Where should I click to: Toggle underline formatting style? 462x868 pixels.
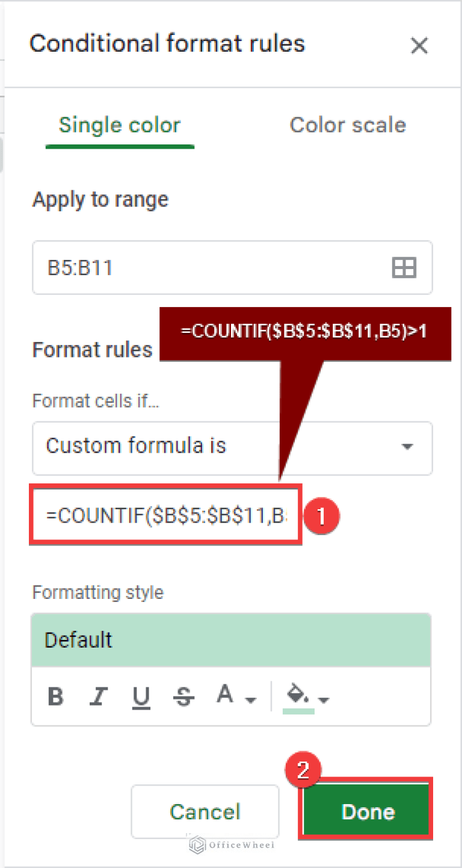(141, 696)
